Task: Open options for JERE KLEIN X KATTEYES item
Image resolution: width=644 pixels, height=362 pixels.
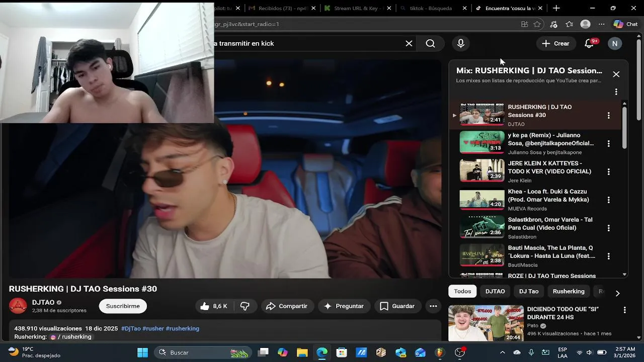Action: (x=608, y=172)
